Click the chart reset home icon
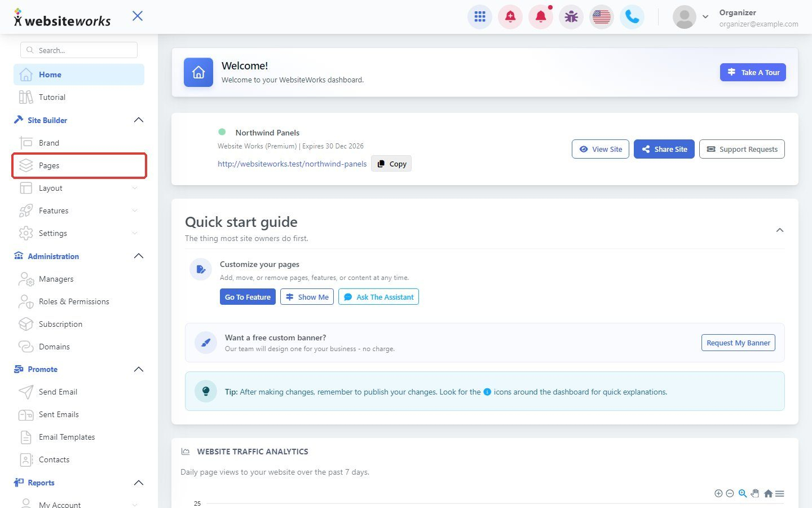The image size is (812, 508). (x=768, y=493)
